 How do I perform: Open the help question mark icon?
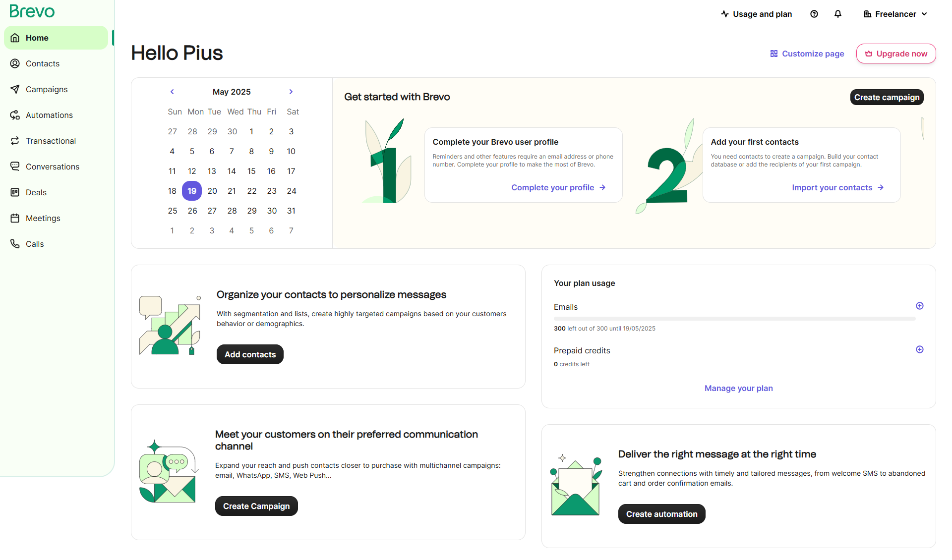[x=814, y=14]
